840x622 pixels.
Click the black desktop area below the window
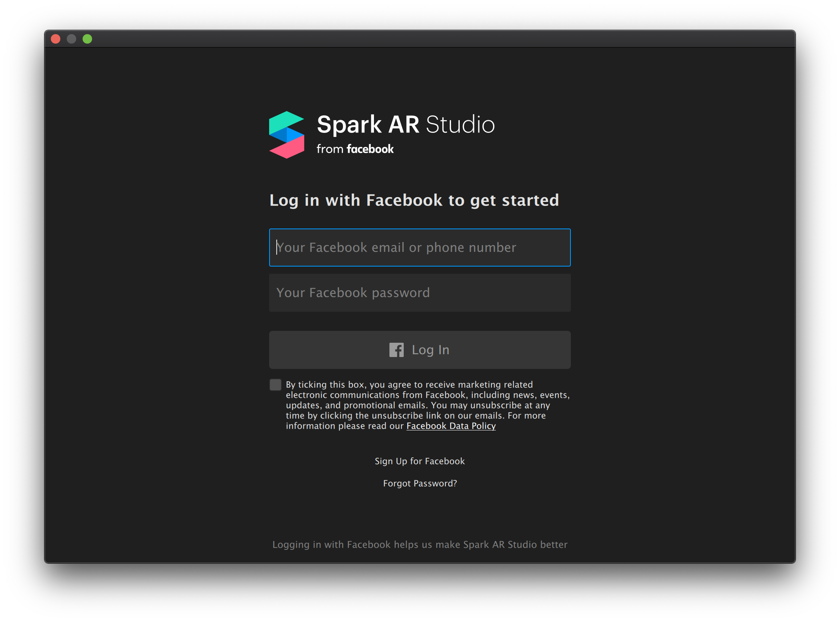tap(420, 593)
